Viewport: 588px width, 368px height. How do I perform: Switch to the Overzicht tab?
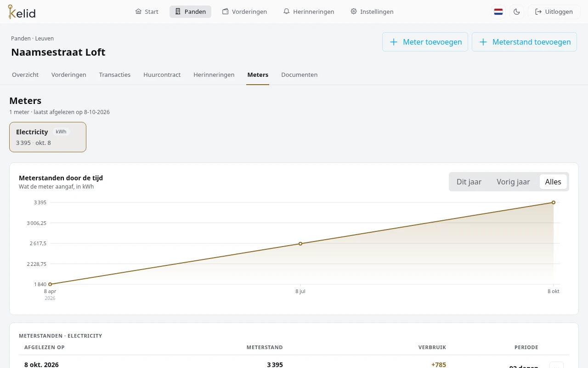[x=25, y=75]
